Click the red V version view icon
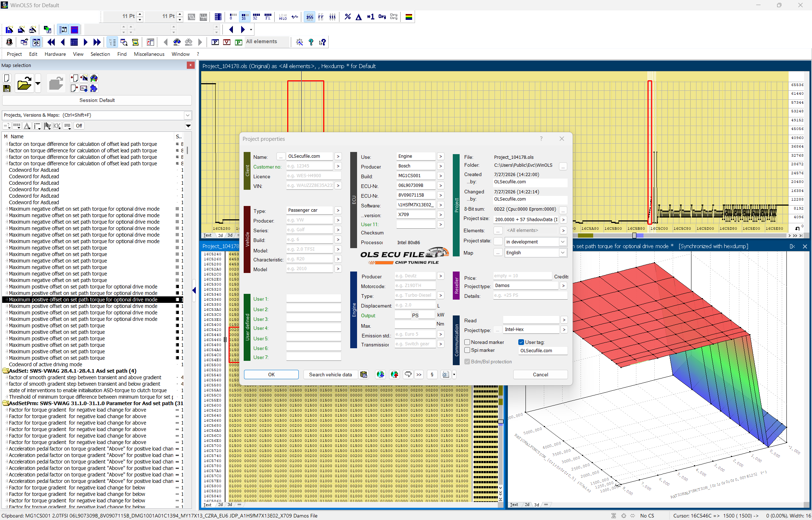 (227, 42)
